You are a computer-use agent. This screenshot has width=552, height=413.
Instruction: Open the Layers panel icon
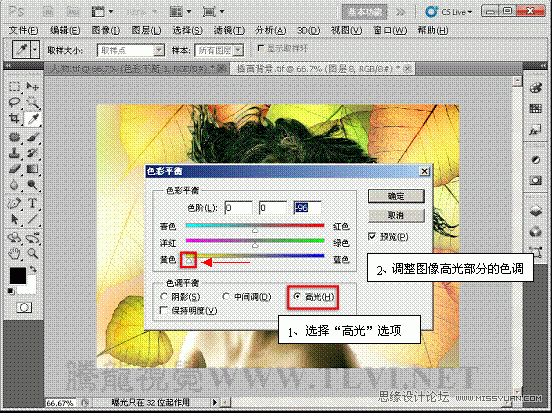pos(535,211)
